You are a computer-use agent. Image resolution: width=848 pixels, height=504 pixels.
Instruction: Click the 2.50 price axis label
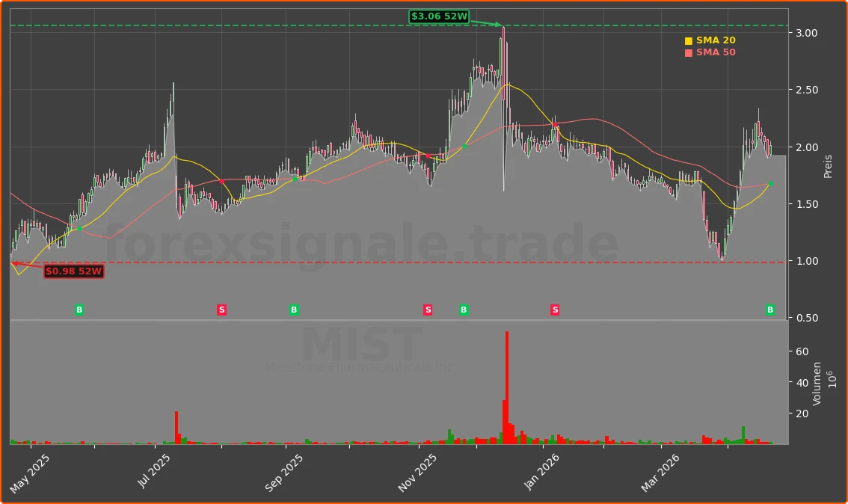[806, 90]
